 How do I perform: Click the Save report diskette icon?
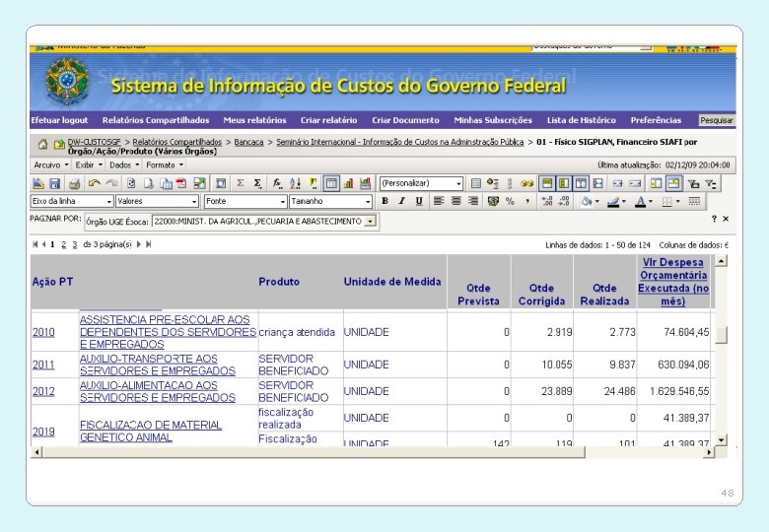click(x=55, y=183)
